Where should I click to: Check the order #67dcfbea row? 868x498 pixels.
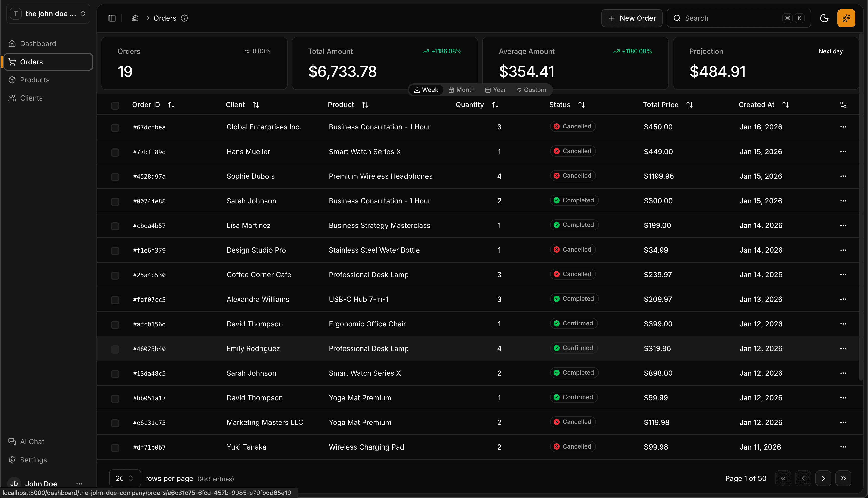115,128
